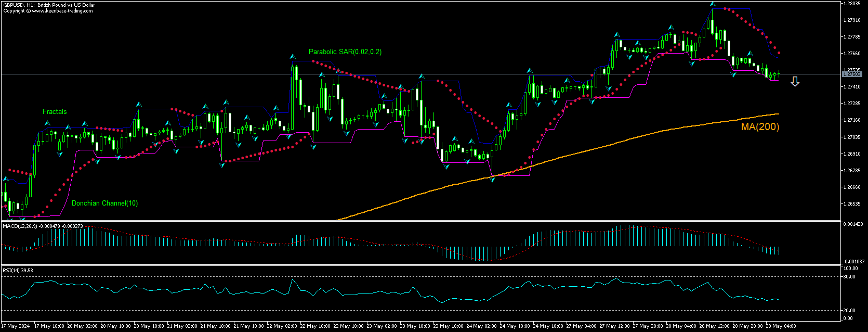Click the 21 May 10:00 time label
Viewport: 868px width, 332px height.
click(216, 326)
